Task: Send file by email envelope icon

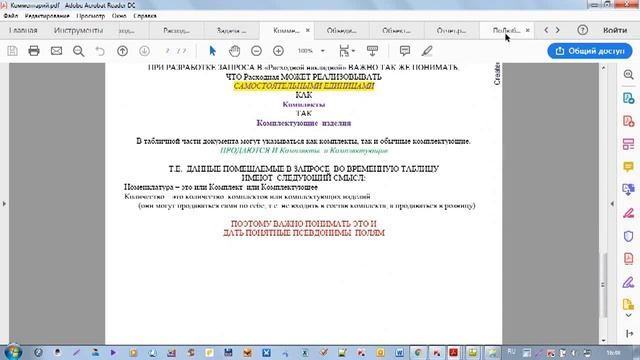Action: pos(56,51)
